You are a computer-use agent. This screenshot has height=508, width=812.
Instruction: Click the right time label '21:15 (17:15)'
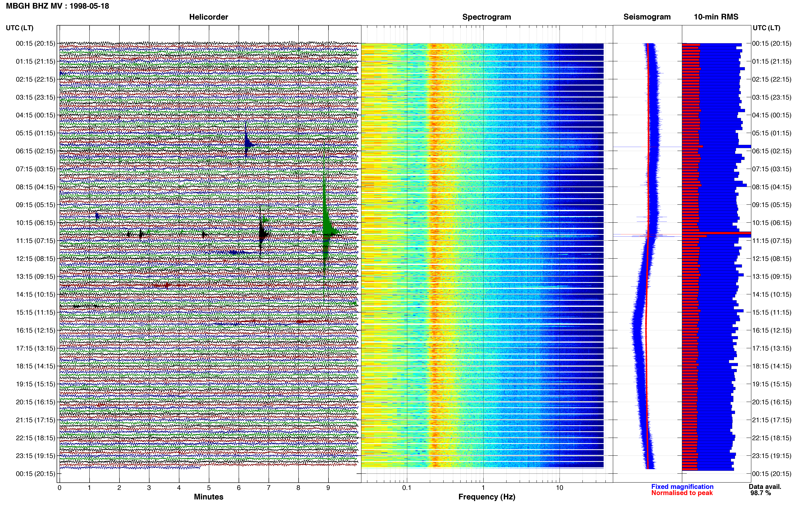(772, 420)
